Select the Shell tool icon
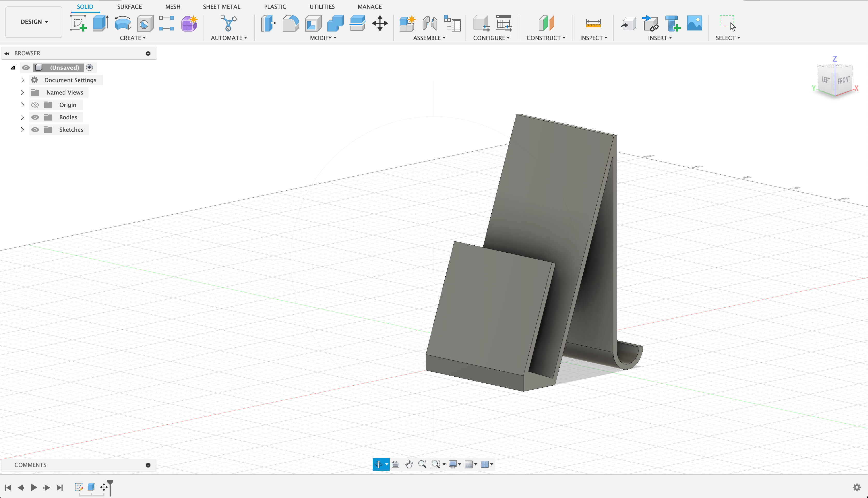The height and width of the screenshot is (498, 868). click(x=313, y=23)
